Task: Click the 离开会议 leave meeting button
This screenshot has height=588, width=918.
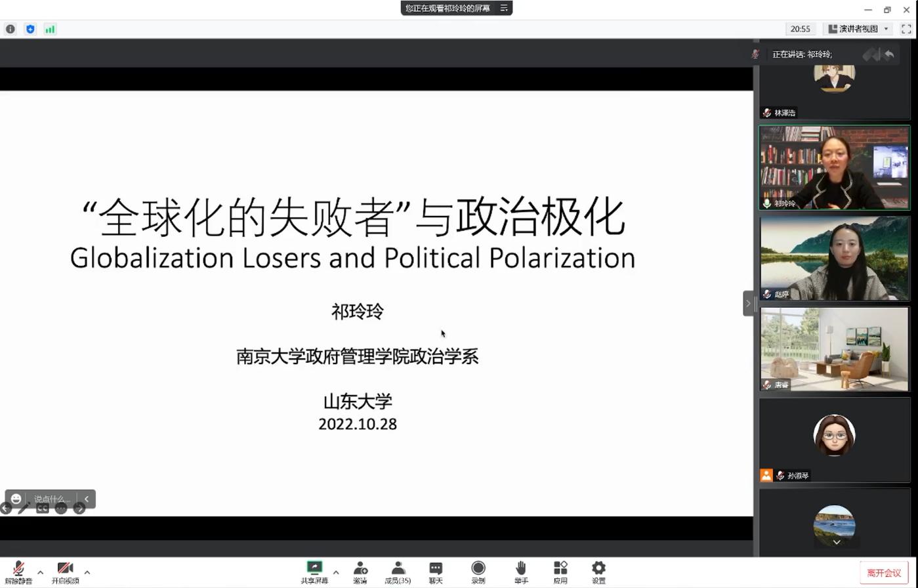Action: [883, 573]
